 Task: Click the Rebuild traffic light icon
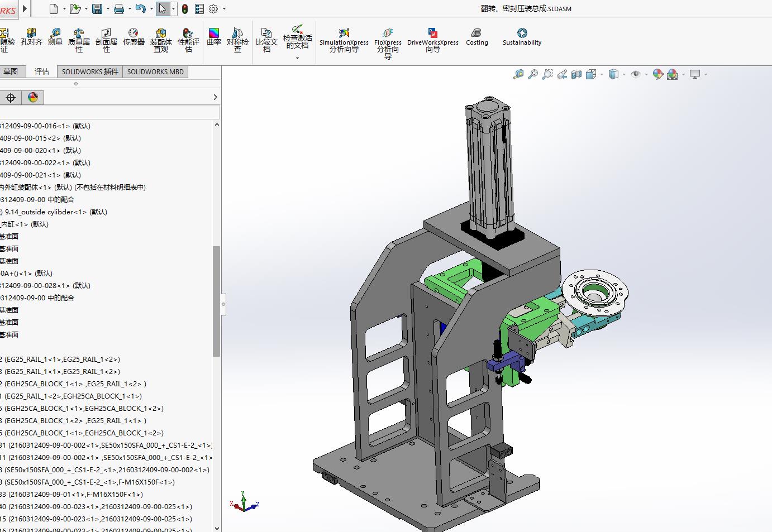click(x=185, y=9)
